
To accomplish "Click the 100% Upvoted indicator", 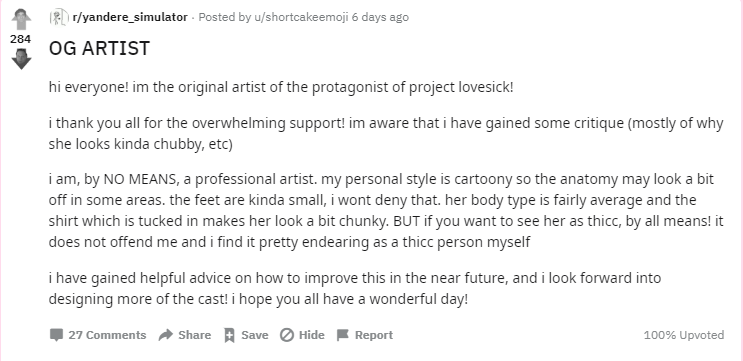I will click(684, 335).
